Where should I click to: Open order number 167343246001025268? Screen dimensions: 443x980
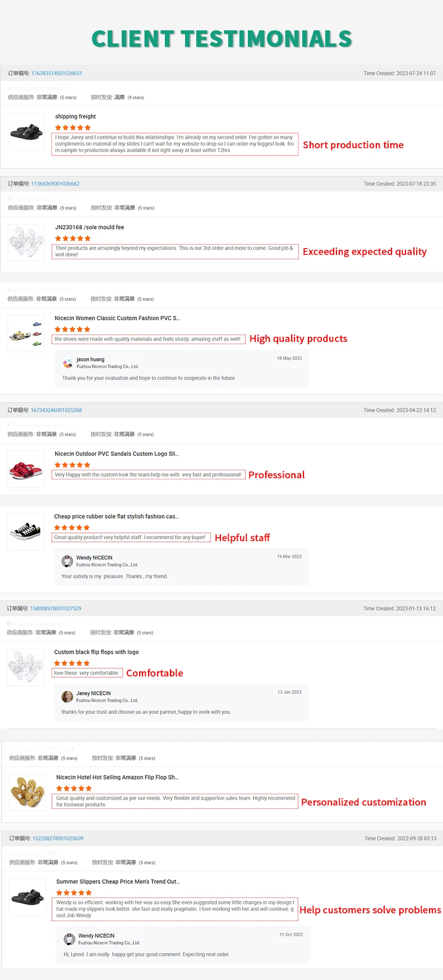56,410
